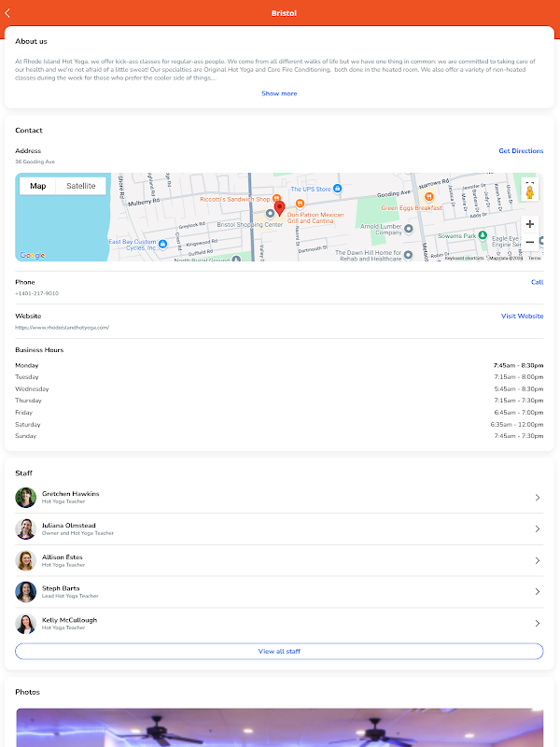
Task: Click Juliana Olmstead avatar photo
Action: coord(26,529)
